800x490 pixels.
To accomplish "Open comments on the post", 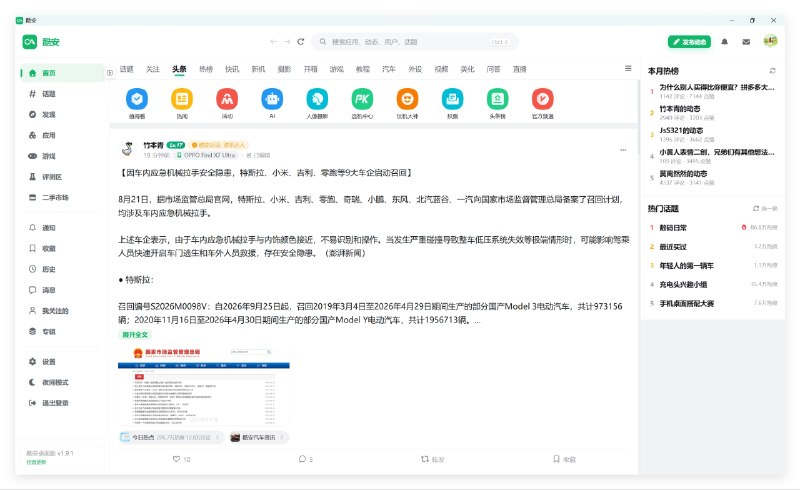I will point(306,459).
